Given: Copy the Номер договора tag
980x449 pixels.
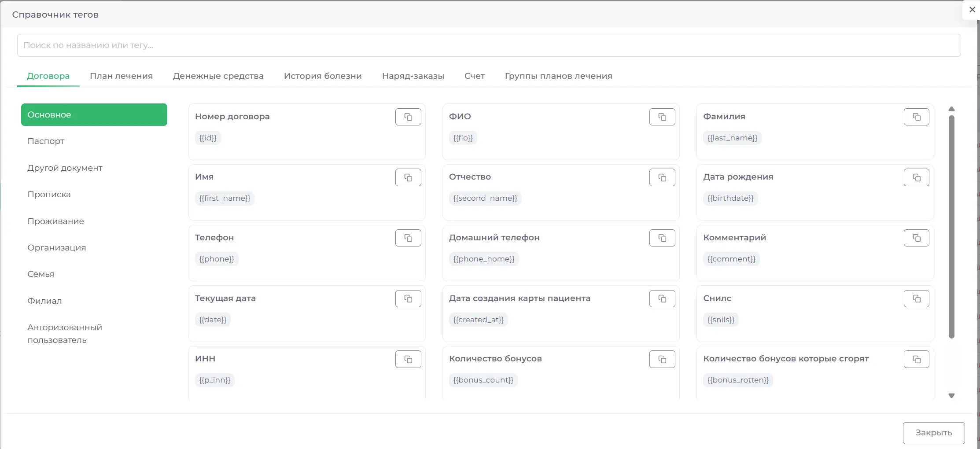Looking at the screenshot, I should (x=408, y=117).
